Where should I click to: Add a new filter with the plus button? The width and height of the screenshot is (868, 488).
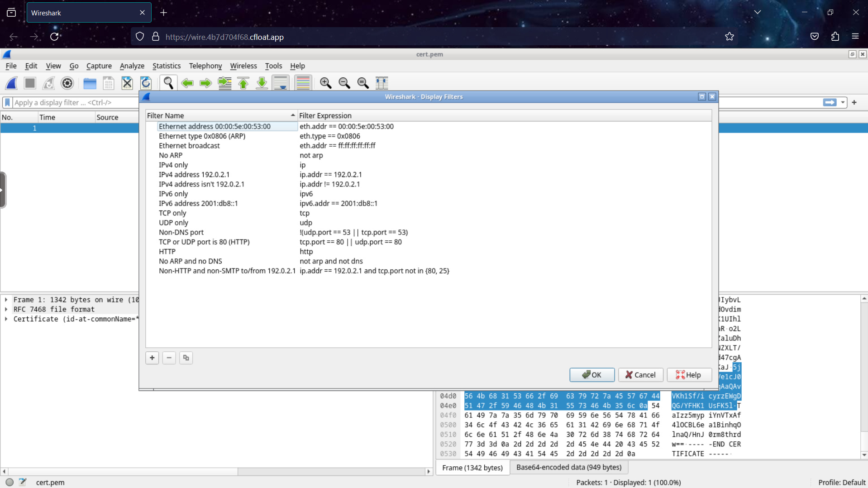point(152,358)
